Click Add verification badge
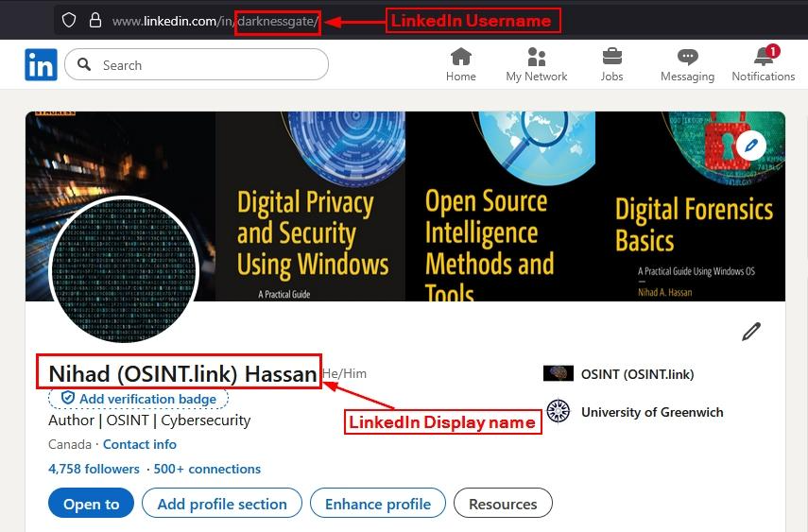This screenshot has height=532, width=808. pos(139,399)
